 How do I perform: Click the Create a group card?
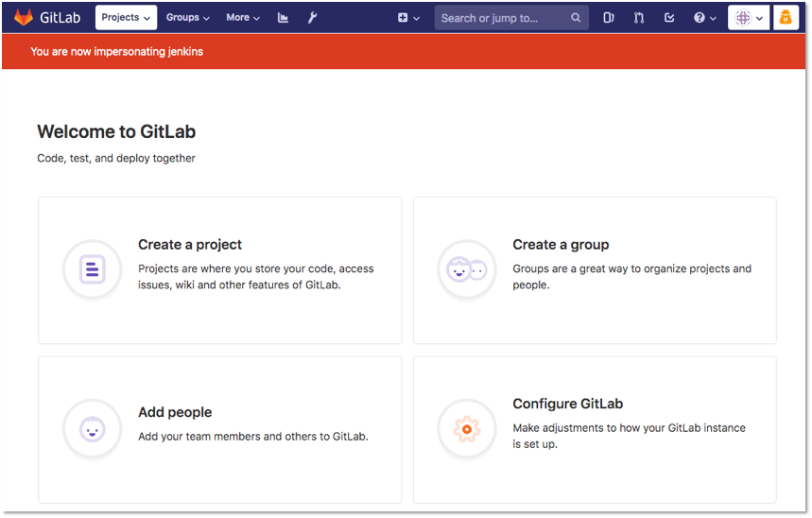point(595,270)
